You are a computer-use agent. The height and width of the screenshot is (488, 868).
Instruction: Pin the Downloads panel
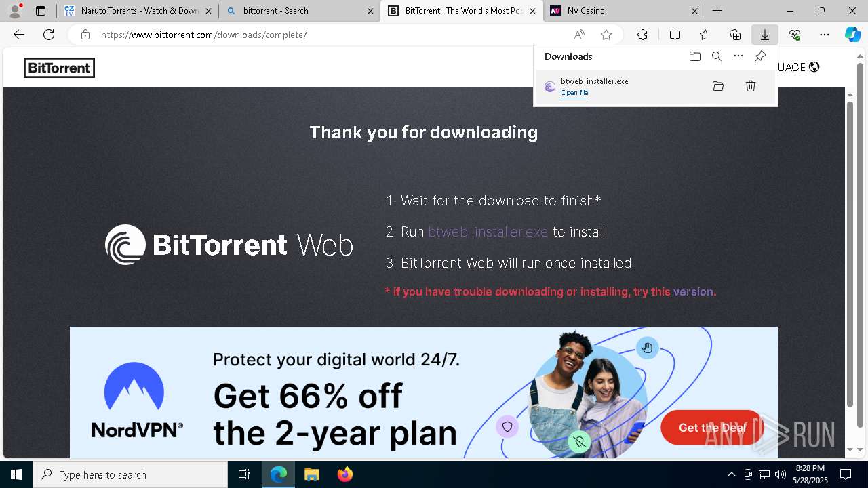click(760, 56)
